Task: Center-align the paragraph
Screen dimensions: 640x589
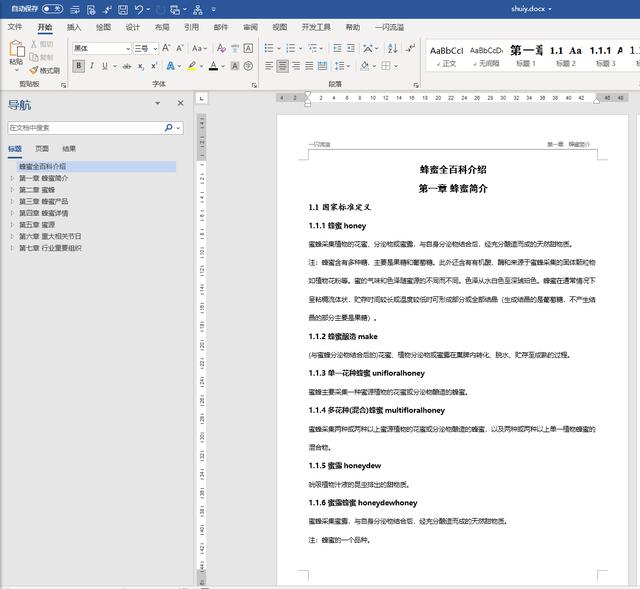Action: [x=283, y=66]
